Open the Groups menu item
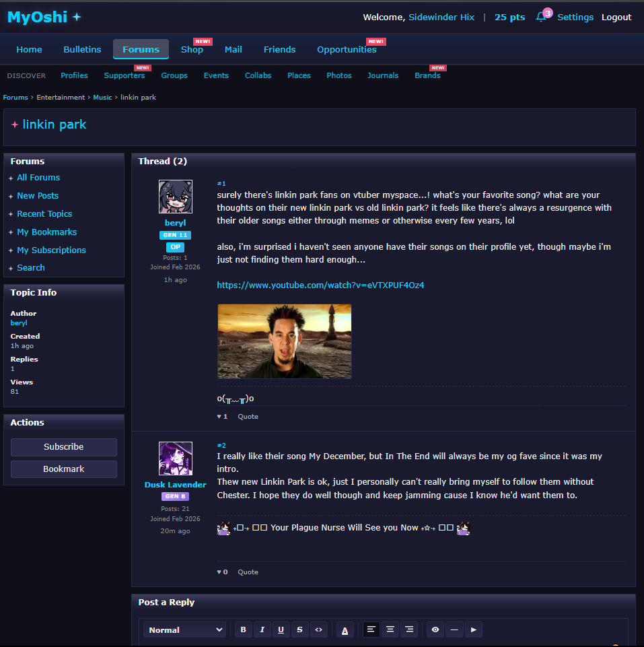The image size is (644, 647). (x=174, y=75)
